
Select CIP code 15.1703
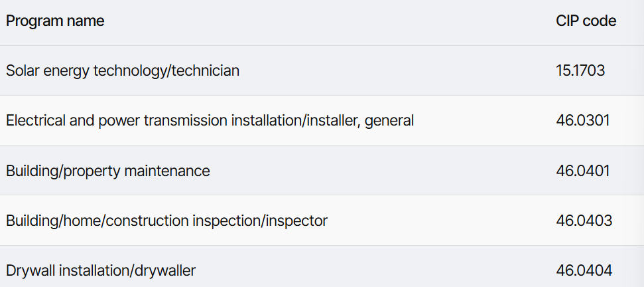coord(580,70)
